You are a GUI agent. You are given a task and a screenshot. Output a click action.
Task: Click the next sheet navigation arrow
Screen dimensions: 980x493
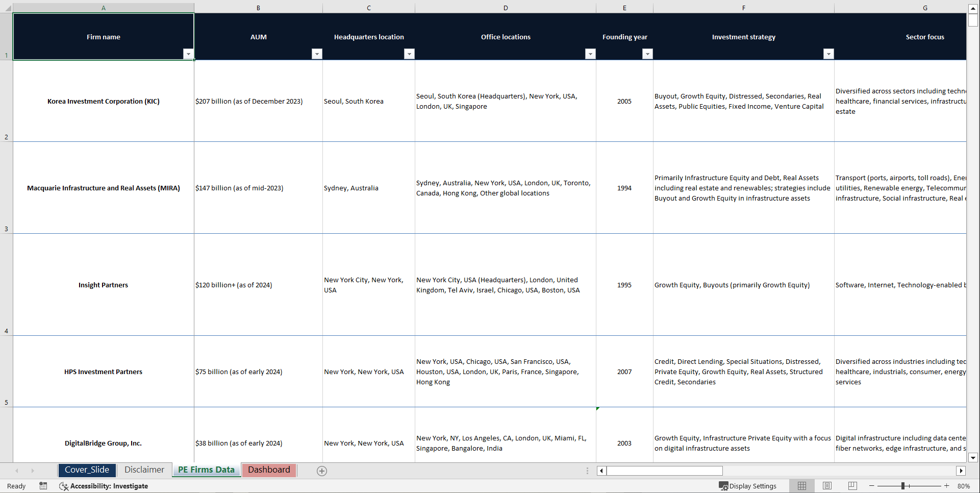click(x=33, y=471)
